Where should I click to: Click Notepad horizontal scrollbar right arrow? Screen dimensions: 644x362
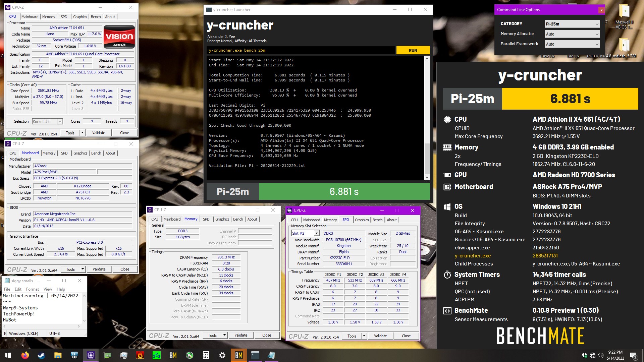[79, 326]
